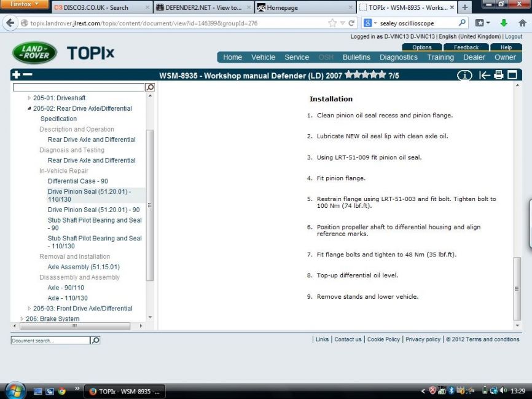Open Firefox downloads green arrow
Screen dimensions: 532x399
(504, 23)
